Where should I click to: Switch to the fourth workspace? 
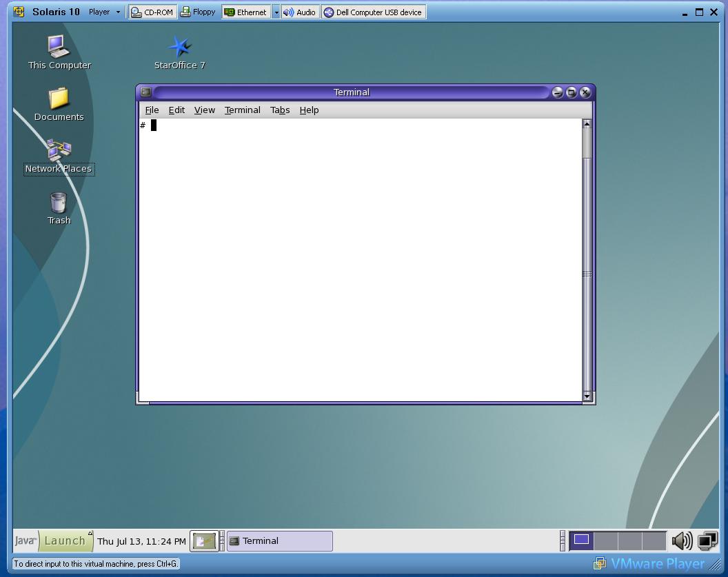(x=654, y=540)
